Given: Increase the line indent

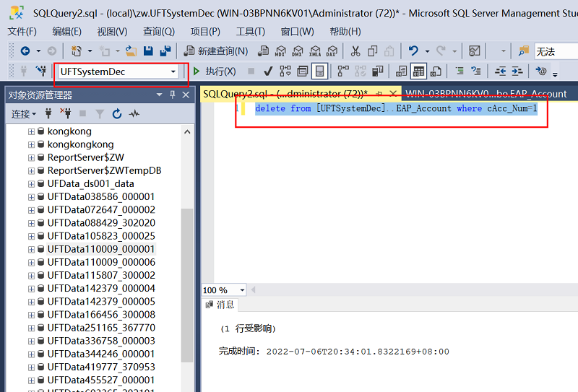Looking at the screenshot, I should pyautogui.click(x=517, y=71).
